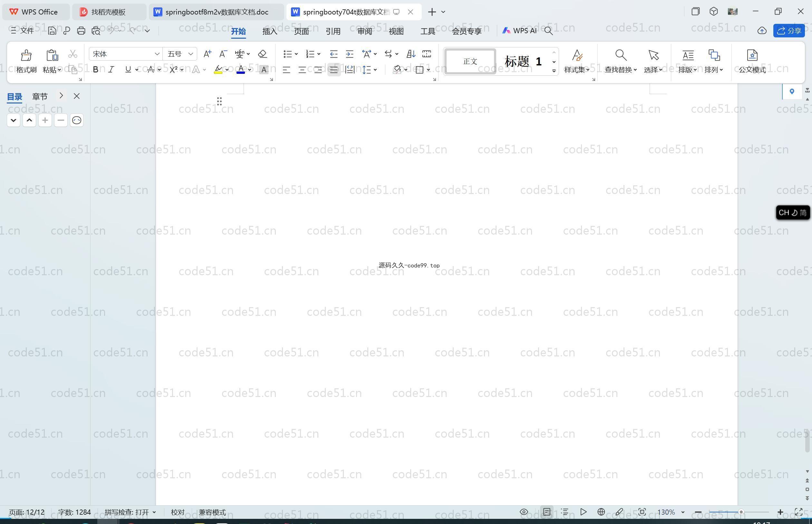Viewport: 812px width, 524px height.
Task: Click the Paste (粘贴) clipboard icon
Action: click(52, 55)
